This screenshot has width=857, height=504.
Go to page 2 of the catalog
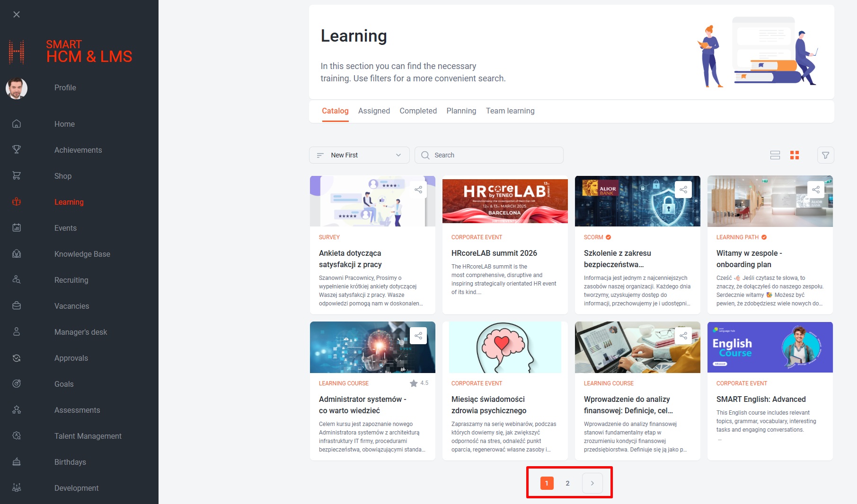567,483
